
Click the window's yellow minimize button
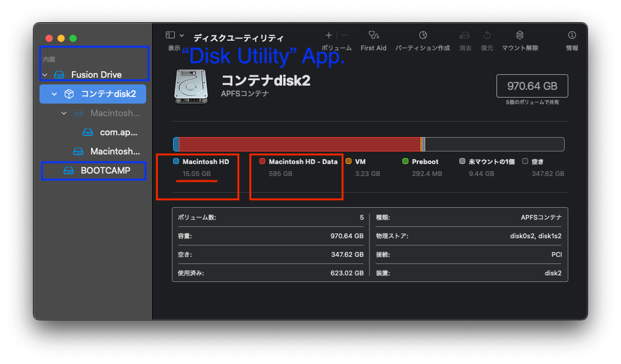61,38
